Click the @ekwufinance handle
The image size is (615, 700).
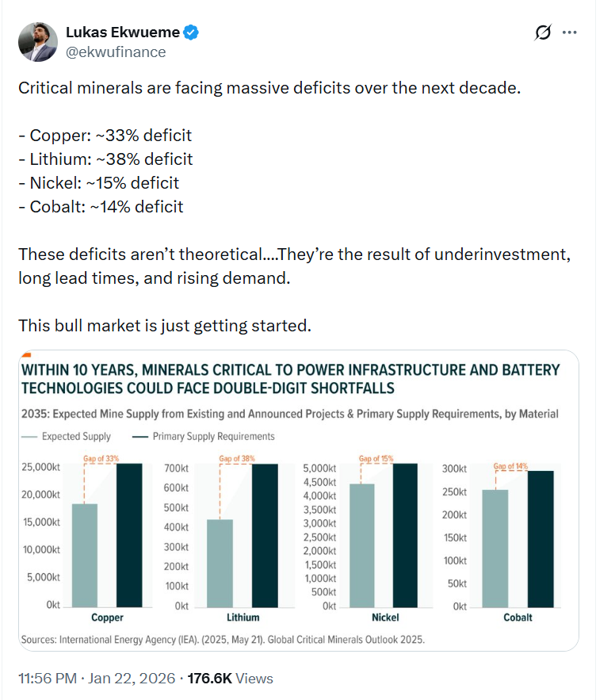(116, 52)
